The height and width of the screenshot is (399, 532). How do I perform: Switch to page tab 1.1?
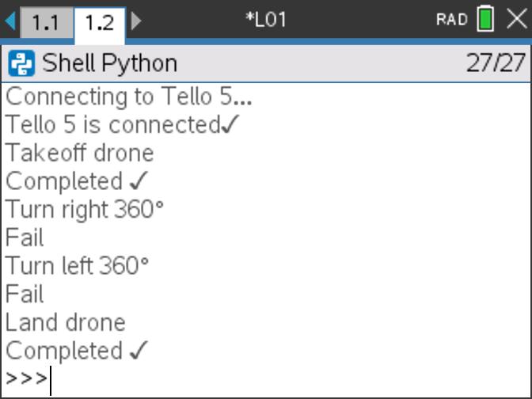click(46, 23)
